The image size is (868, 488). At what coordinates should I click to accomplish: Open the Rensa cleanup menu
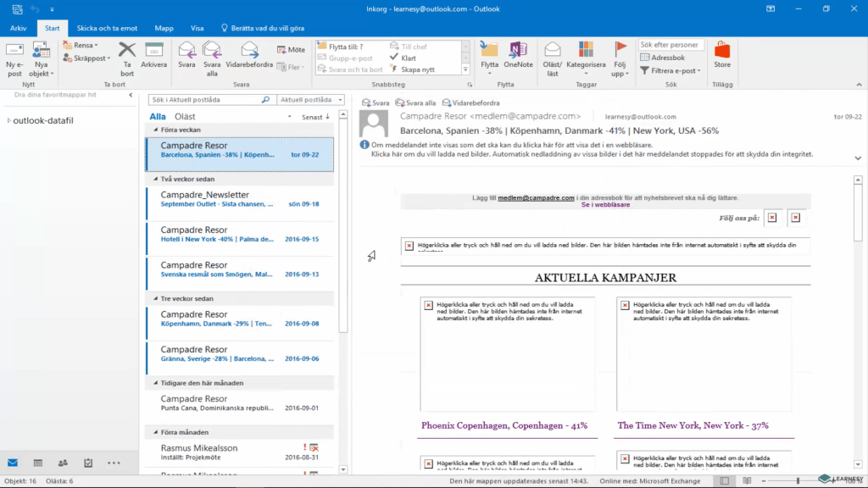pyautogui.click(x=81, y=46)
